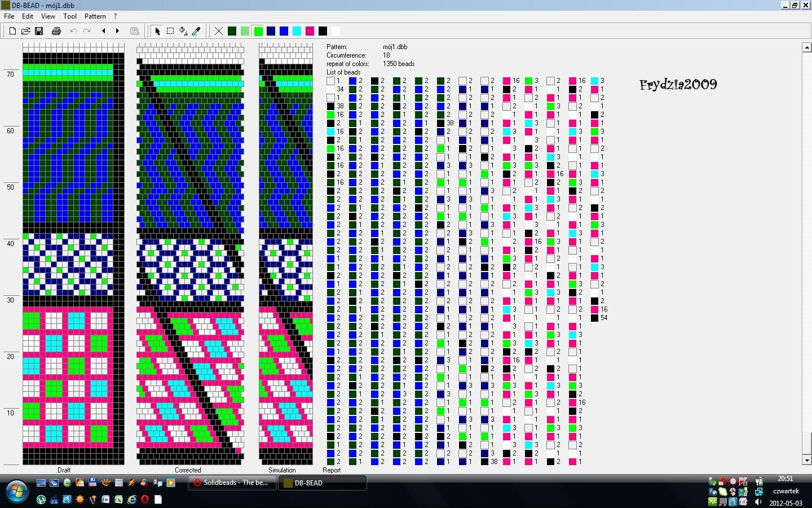
Task: Click the '1350 beads' repeat value
Action: 399,64
